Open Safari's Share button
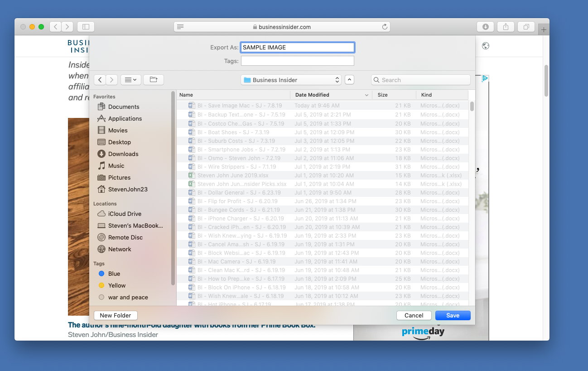This screenshot has width=588, height=371. [506, 27]
